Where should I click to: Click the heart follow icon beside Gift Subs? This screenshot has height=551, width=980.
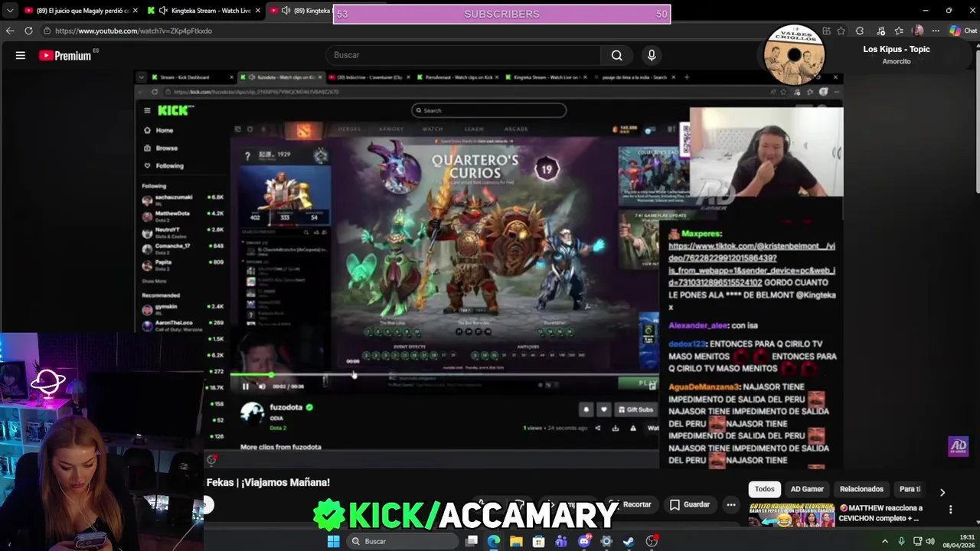604,409
